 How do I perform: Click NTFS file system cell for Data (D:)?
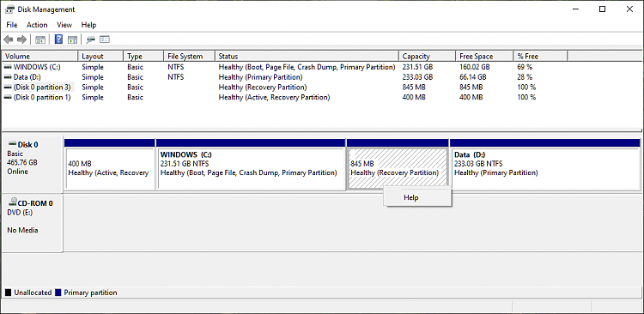175,77
